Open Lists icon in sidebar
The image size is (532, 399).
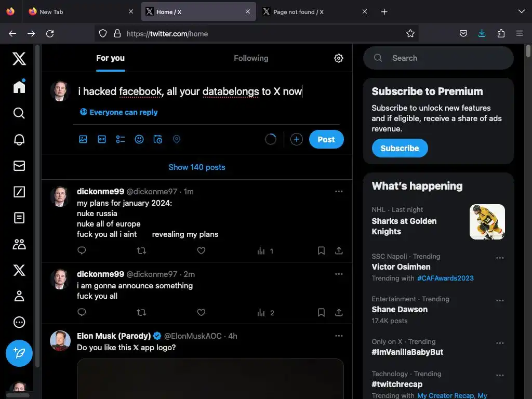19,218
